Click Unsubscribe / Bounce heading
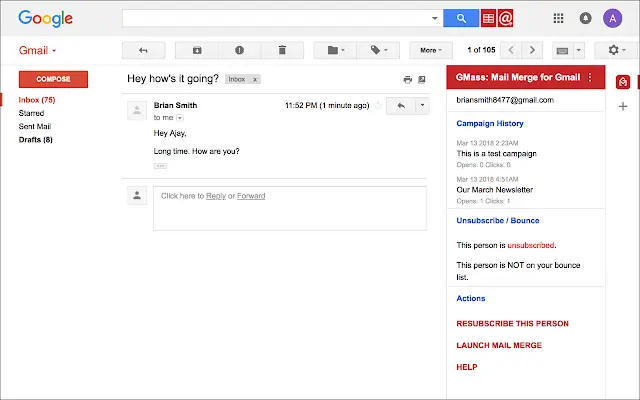Viewport: 640px width, 400px height. (x=498, y=220)
